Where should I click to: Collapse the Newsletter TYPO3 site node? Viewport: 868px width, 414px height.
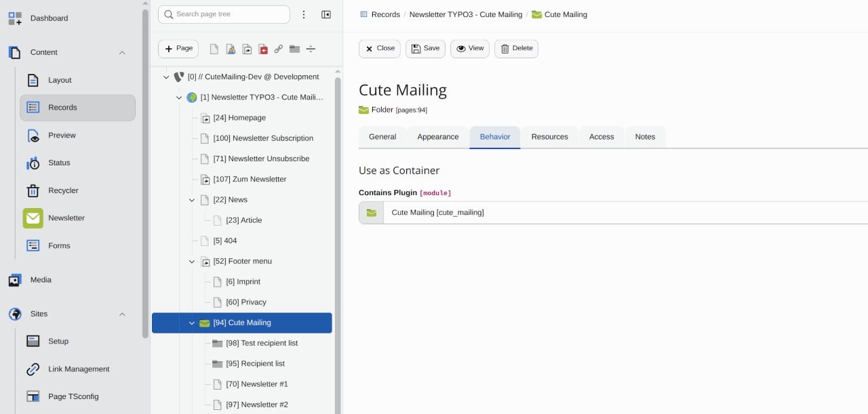(179, 98)
